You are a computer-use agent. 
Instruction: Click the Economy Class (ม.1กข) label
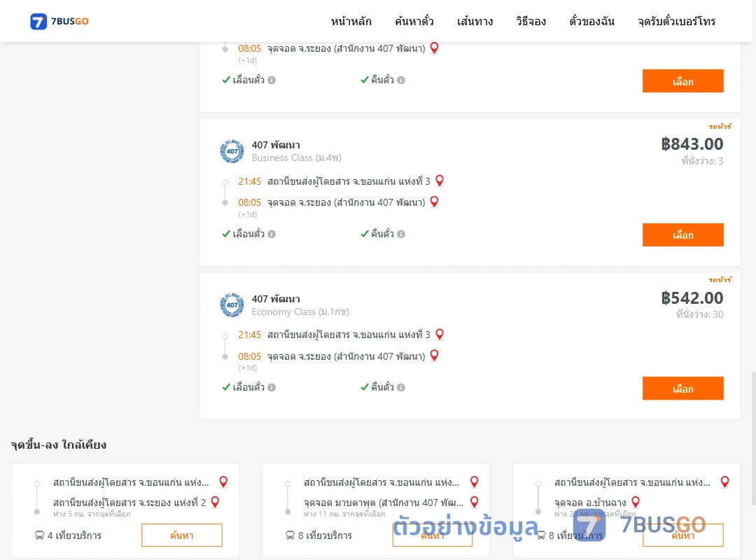tap(300, 311)
